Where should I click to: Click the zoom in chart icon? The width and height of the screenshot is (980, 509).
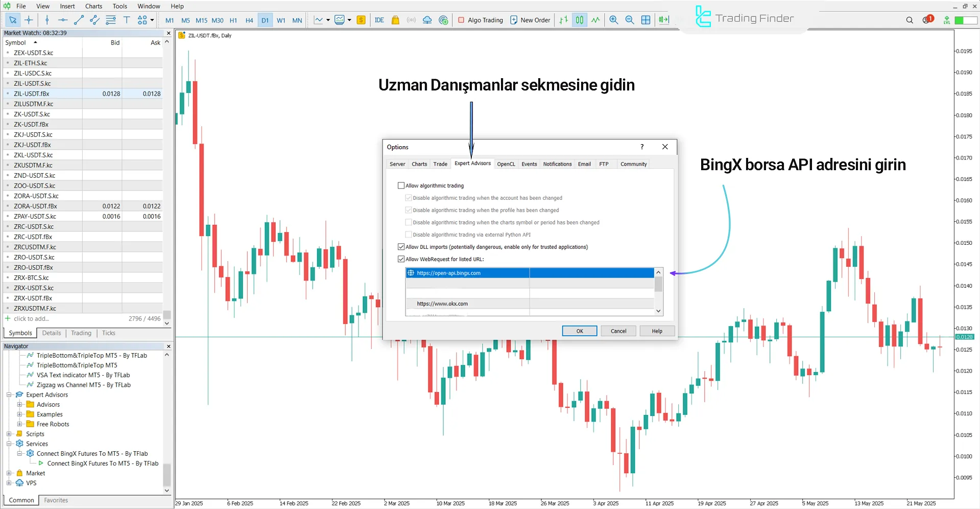[614, 20]
